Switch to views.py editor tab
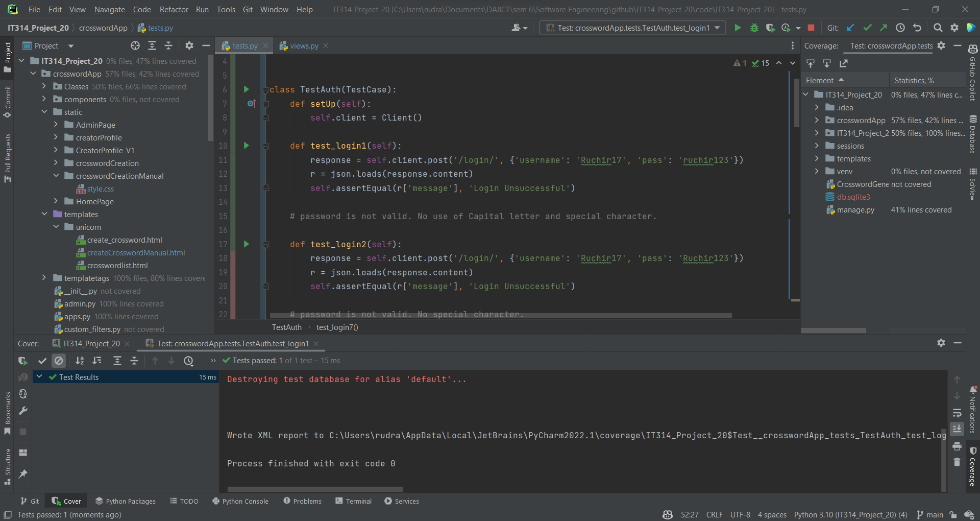 (304, 46)
